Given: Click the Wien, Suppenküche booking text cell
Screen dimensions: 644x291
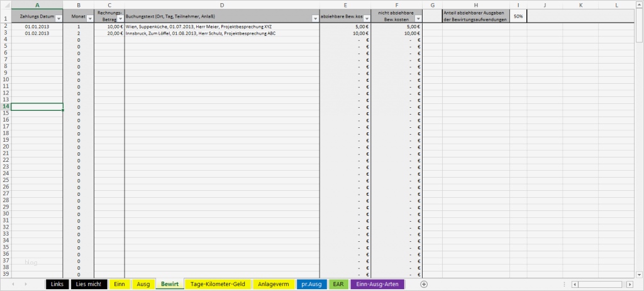Looking at the screenshot, I should (222, 26).
